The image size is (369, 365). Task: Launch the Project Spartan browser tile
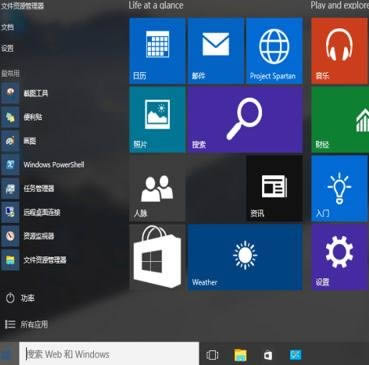pos(274,51)
